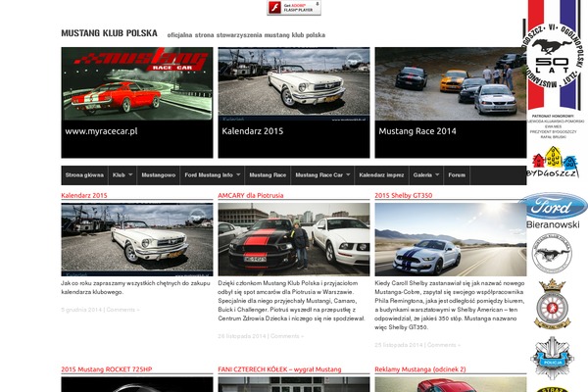This screenshot has height=392, width=588.
Task: Go to the Forum menu item
Action: pos(457,175)
